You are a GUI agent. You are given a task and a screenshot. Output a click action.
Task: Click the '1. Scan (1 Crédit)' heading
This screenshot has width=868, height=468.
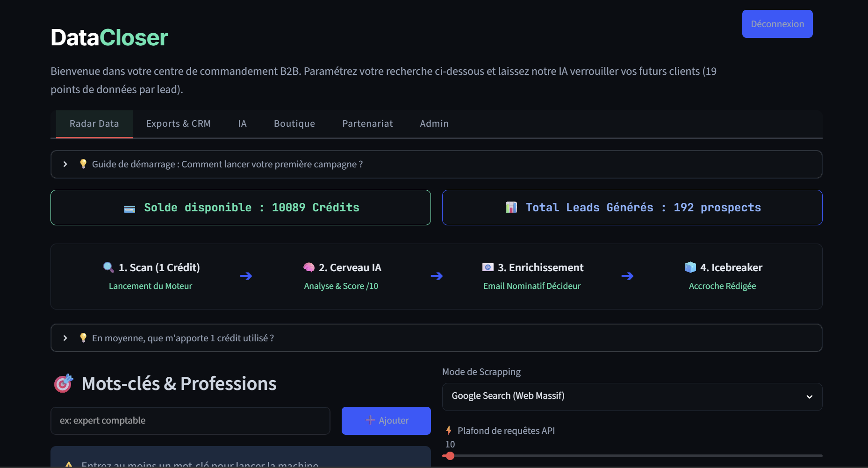click(159, 267)
